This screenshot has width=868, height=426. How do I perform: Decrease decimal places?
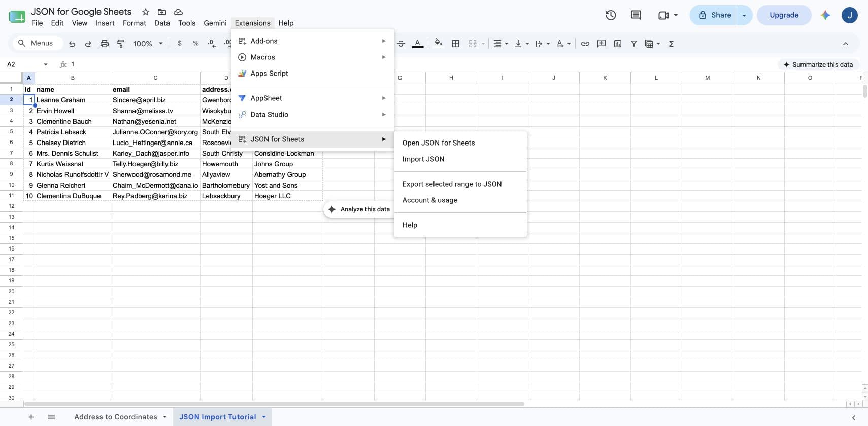[x=212, y=44]
